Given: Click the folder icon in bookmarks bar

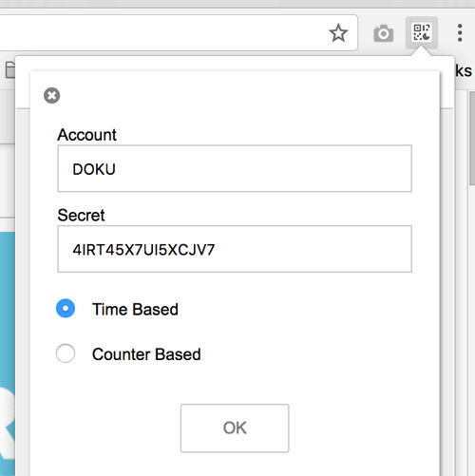Looking at the screenshot, I should (x=10, y=70).
